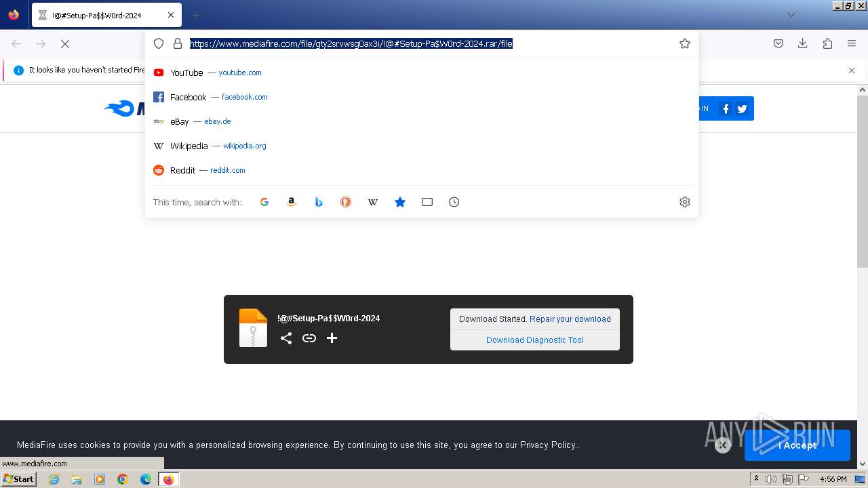Screen dimensions: 868x488
Task: Search this time with DuckDuckGo
Action: pyautogui.click(x=346, y=202)
